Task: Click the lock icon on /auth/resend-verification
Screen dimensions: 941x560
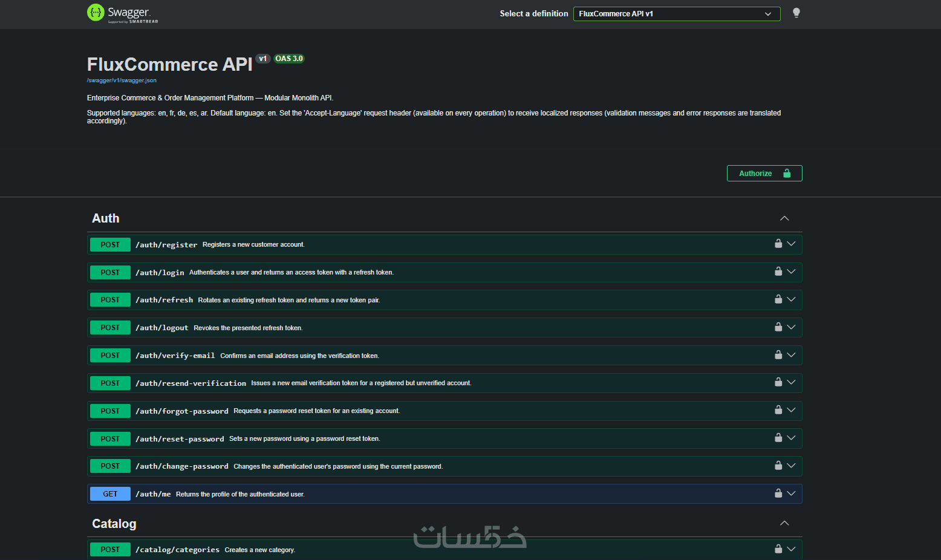Action: click(x=778, y=382)
